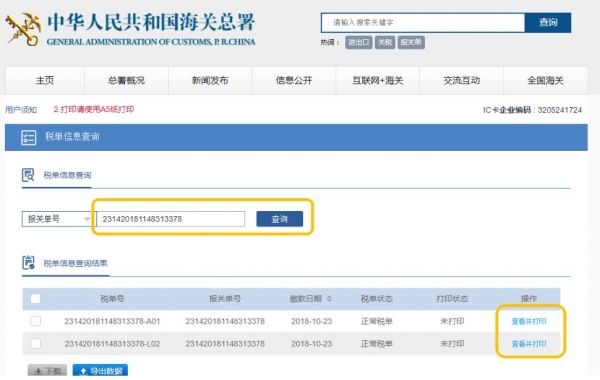
Task: Open the 新闻发布 navigation item
Action: coord(210,80)
